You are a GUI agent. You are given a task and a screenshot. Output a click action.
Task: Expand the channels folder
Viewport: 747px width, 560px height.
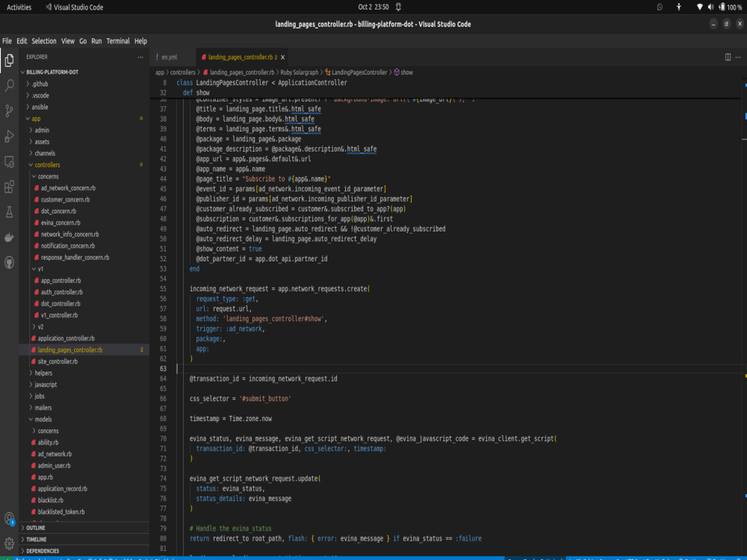(x=84, y=153)
